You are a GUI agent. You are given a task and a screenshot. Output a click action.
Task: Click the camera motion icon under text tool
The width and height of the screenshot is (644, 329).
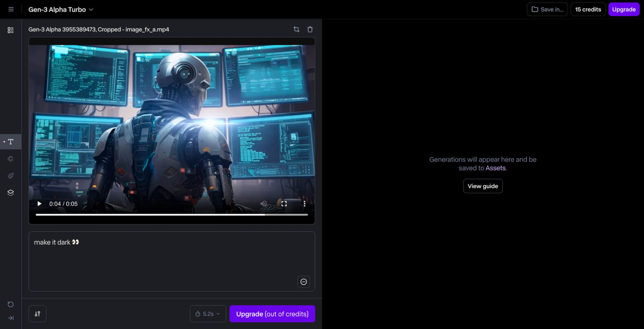[x=10, y=159]
